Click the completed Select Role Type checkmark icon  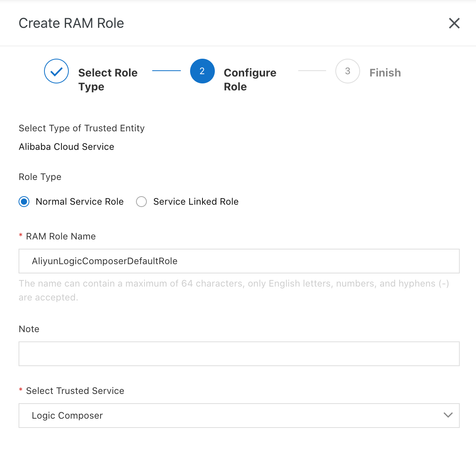pyautogui.click(x=56, y=71)
